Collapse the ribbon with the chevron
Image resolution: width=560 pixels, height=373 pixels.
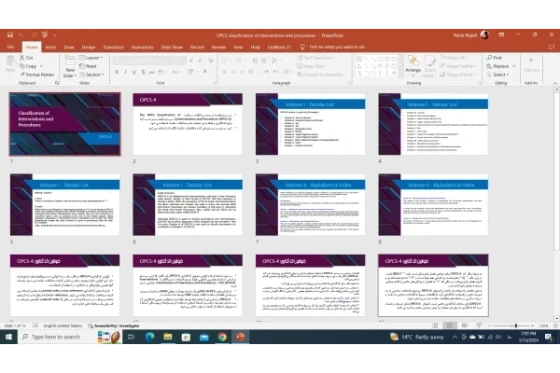(555, 83)
